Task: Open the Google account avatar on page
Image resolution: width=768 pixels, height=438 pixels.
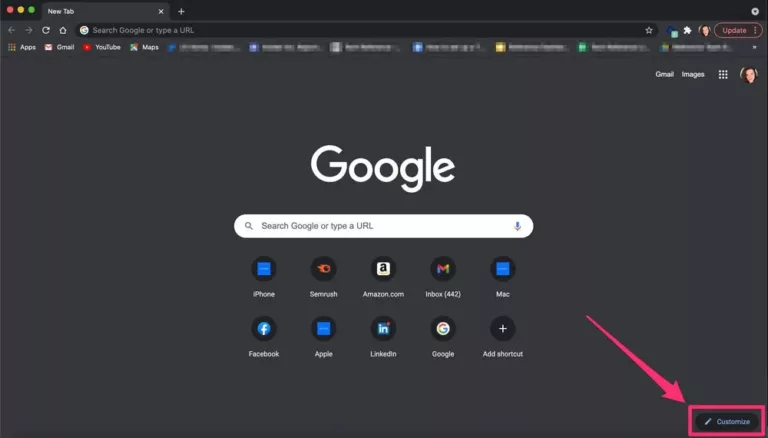Action: [x=749, y=74]
